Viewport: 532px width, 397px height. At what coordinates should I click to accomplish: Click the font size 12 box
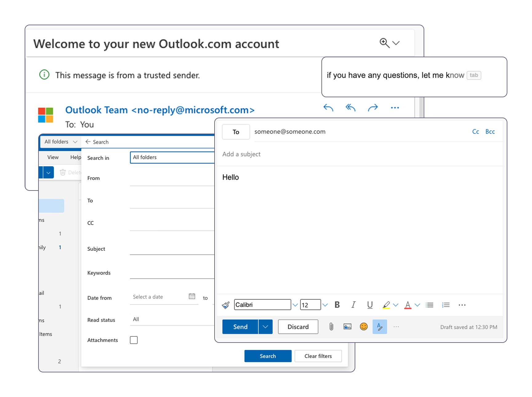[x=310, y=305]
